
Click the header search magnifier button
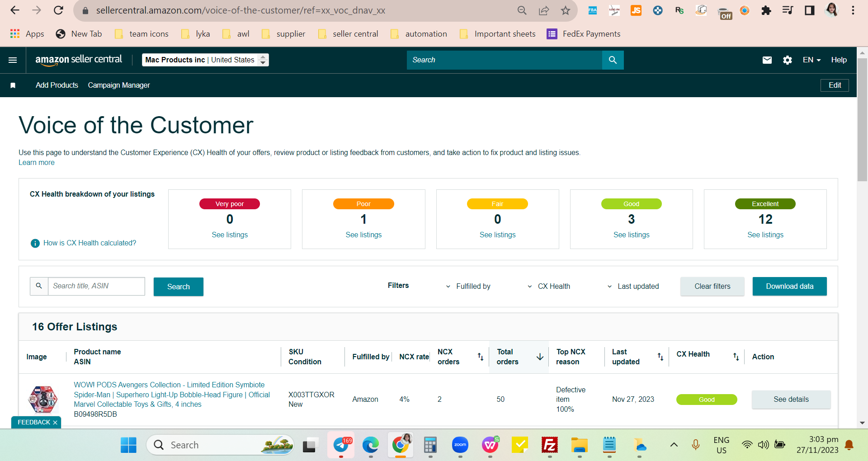(613, 60)
